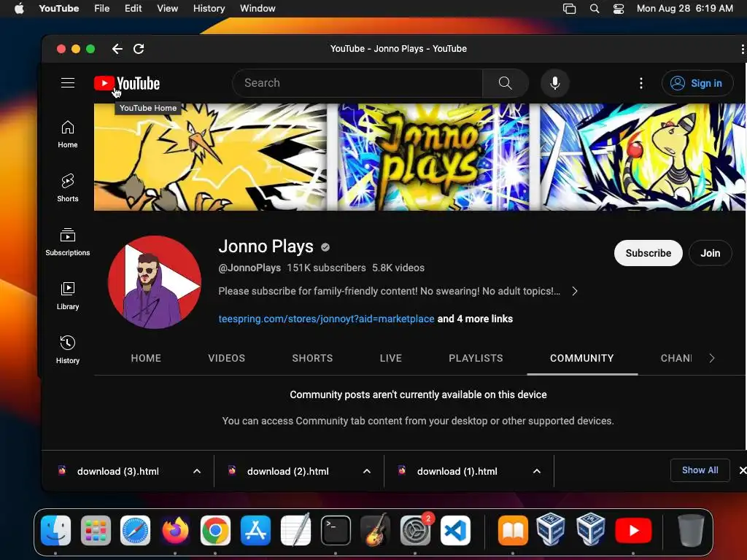Viewport: 747px width, 560px height.
Task: Join the Jonno Plays channel
Action: coord(710,253)
